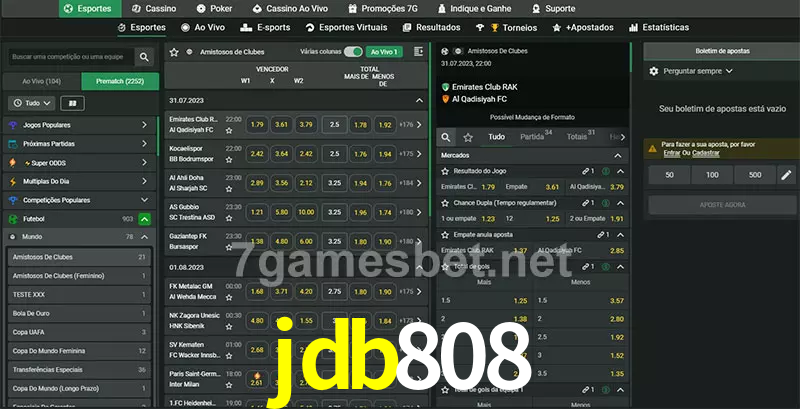Switch to the grid layout view icon
This screenshot has height=409, width=800.
[72, 103]
